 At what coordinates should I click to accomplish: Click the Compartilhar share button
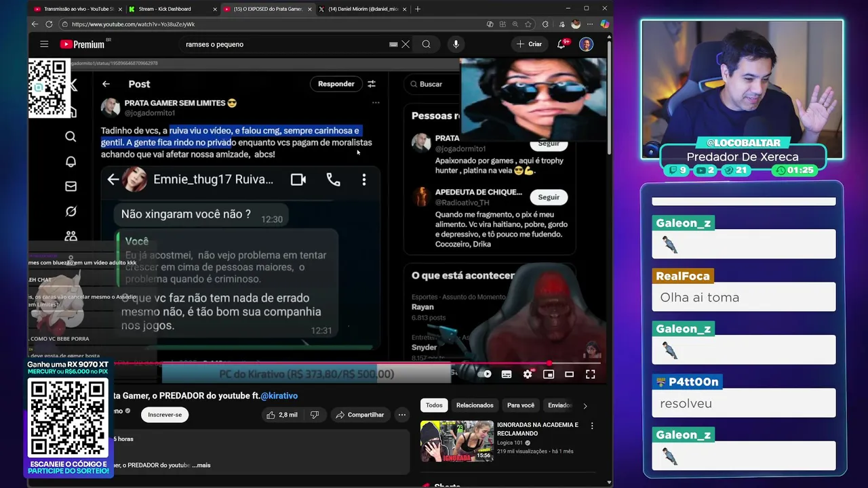pos(359,415)
